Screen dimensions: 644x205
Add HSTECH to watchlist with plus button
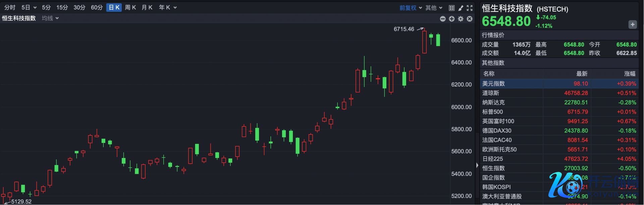click(632, 24)
